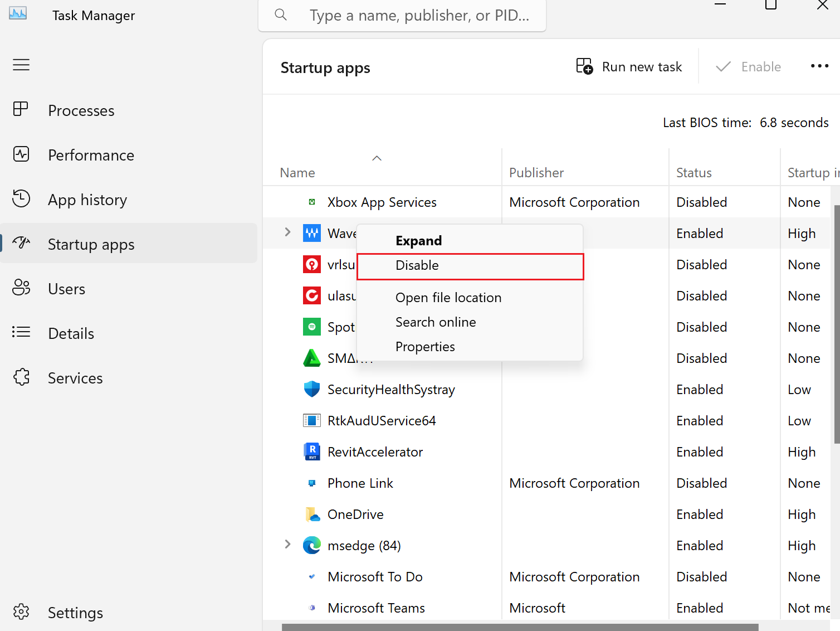Screen dimensions: 840x631
Task: Click the Run new task button
Action: click(629, 66)
